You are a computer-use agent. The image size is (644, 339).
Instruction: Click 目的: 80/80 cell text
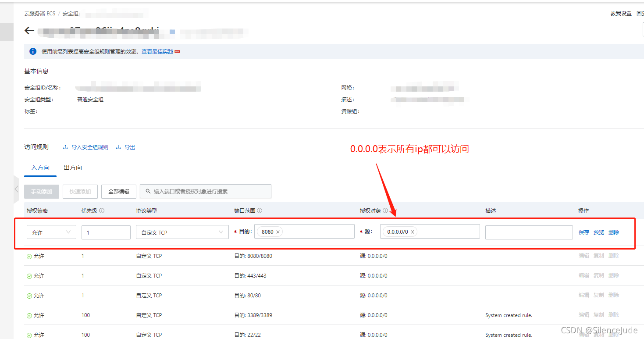click(248, 296)
